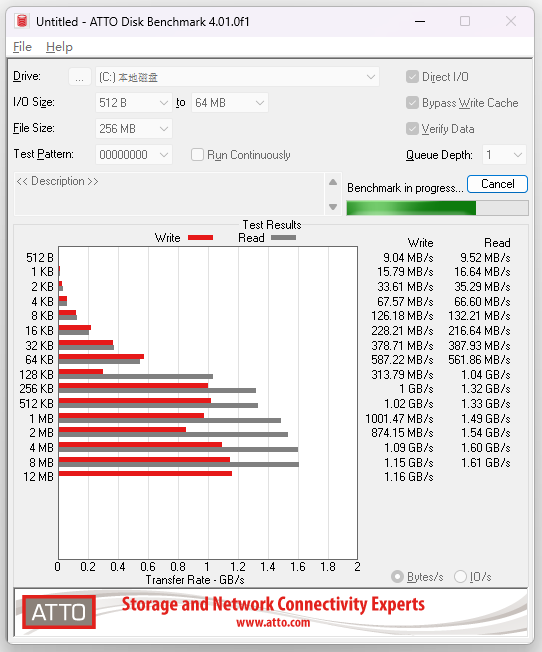Open the Help menu

pyautogui.click(x=59, y=47)
